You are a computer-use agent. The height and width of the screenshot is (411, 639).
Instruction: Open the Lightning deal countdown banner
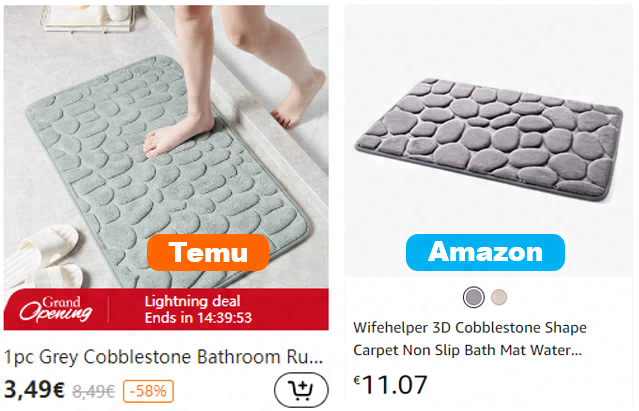166,309
